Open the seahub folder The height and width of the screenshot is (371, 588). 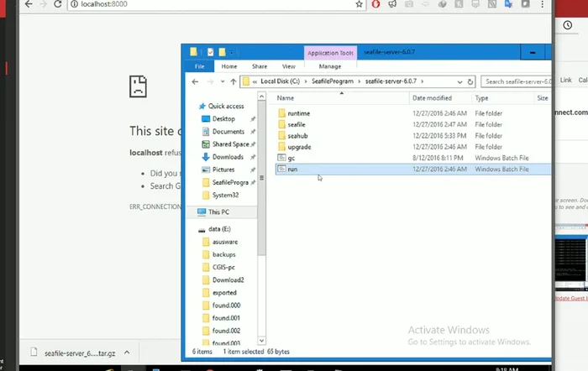coord(297,135)
